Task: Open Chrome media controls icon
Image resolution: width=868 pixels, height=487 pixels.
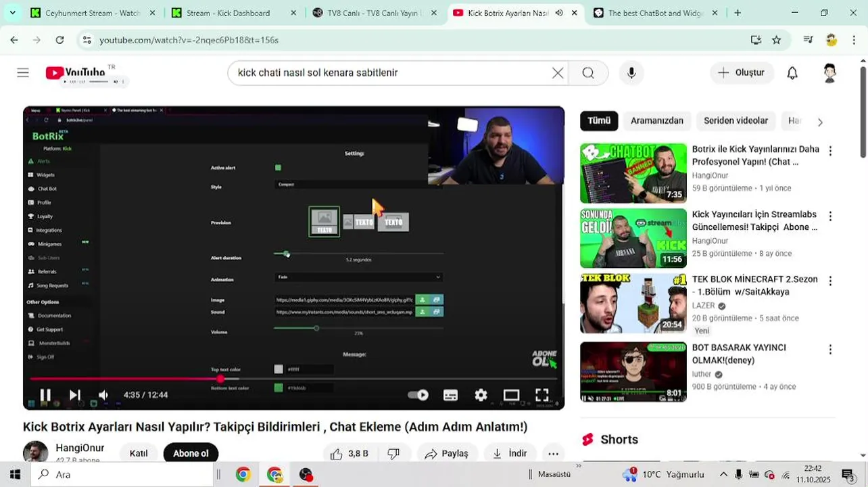Action: click(x=808, y=40)
